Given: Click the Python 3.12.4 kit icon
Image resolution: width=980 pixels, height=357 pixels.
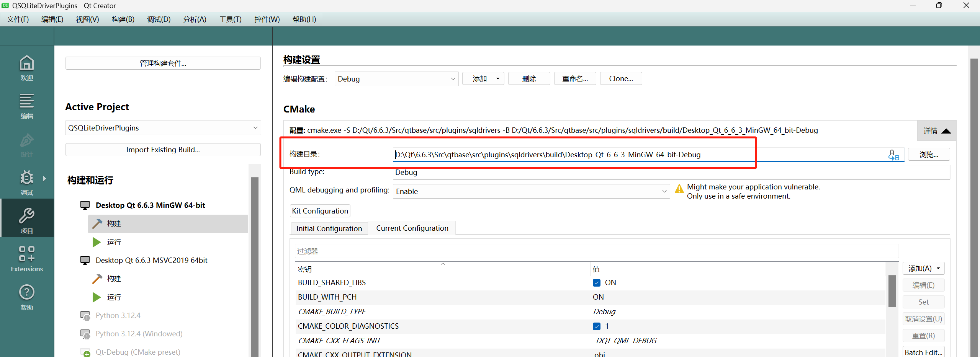Looking at the screenshot, I should point(85,316).
